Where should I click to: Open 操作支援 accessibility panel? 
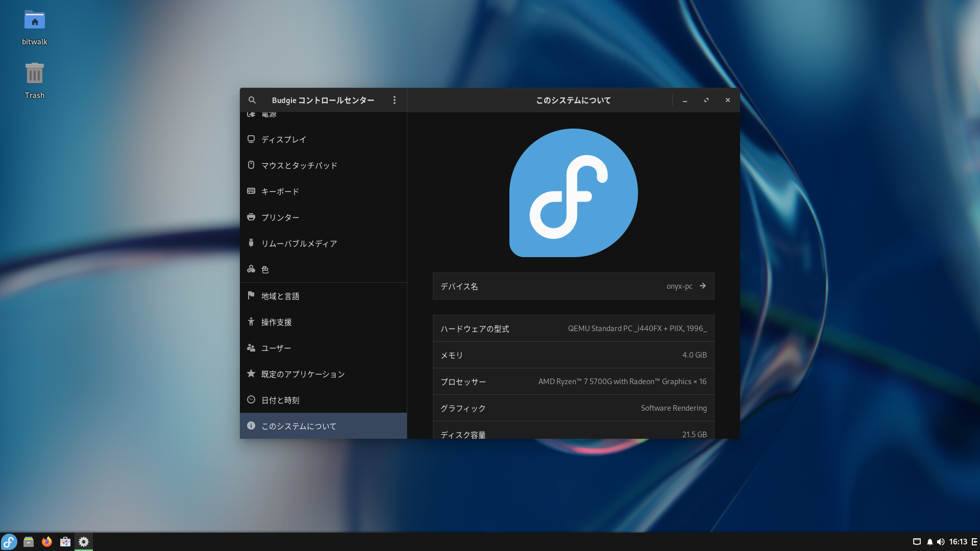pyautogui.click(x=277, y=322)
